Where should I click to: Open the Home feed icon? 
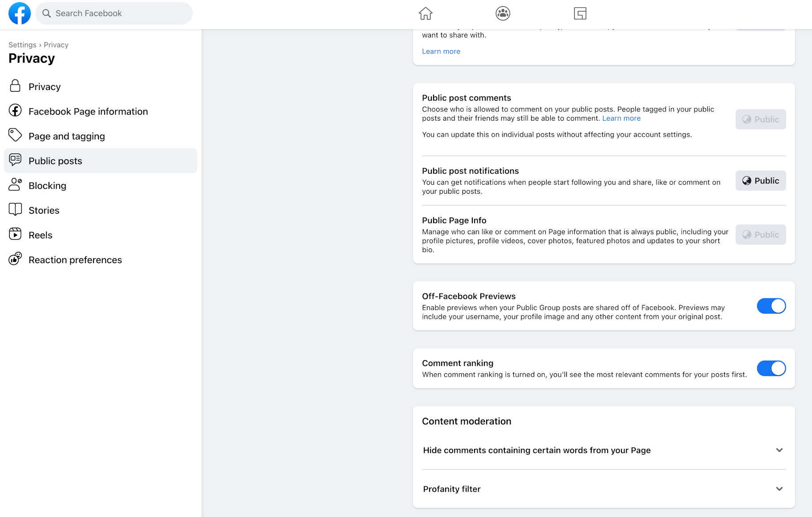coord(425,13)
